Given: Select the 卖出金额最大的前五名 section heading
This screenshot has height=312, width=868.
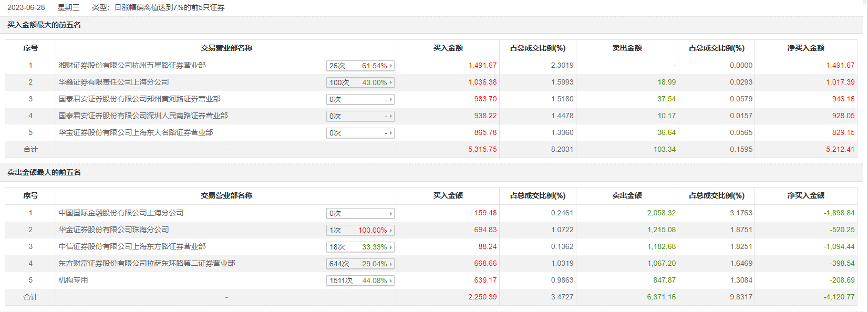Looking at the screenshot, I should [x=44, y=172].
